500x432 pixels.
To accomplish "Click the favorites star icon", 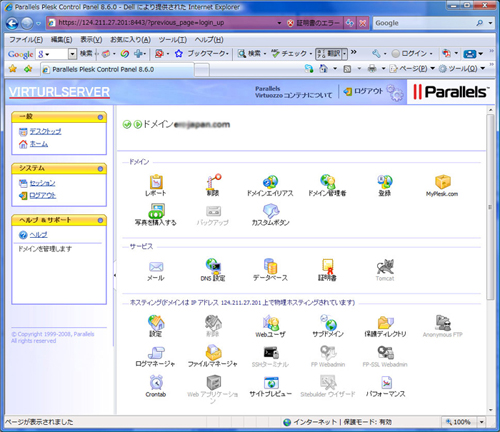I will pyautogui.click(x=13, y=69).
